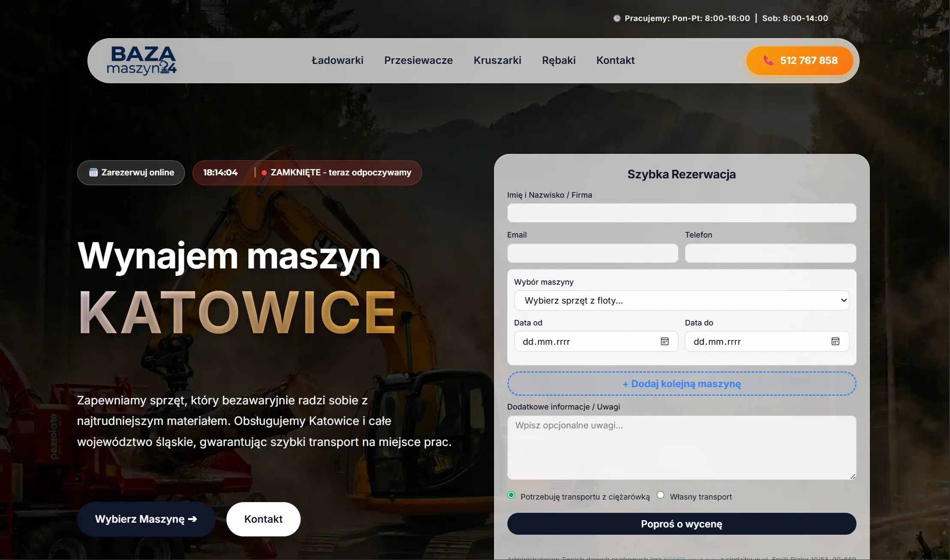Click Pracujemy: Pon-Pt: 8:00-16:00 text

coord(687,18)
